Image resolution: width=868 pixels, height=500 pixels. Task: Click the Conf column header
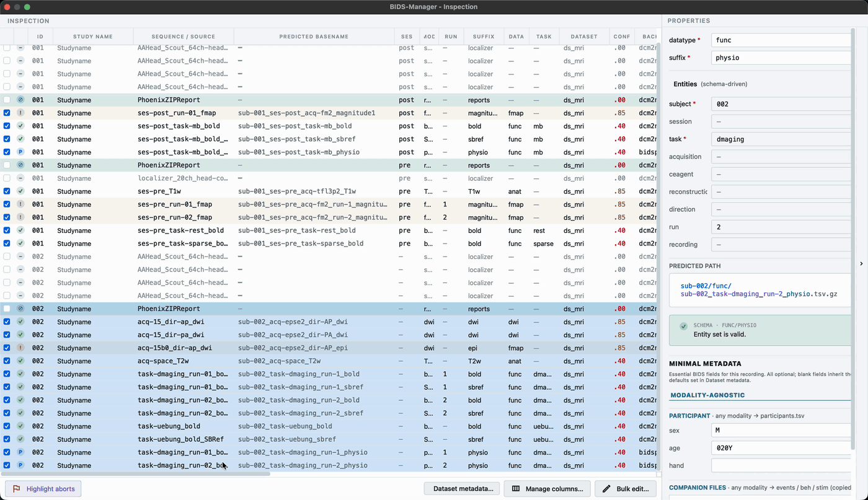pyautogui.click(x=622, y=37)
